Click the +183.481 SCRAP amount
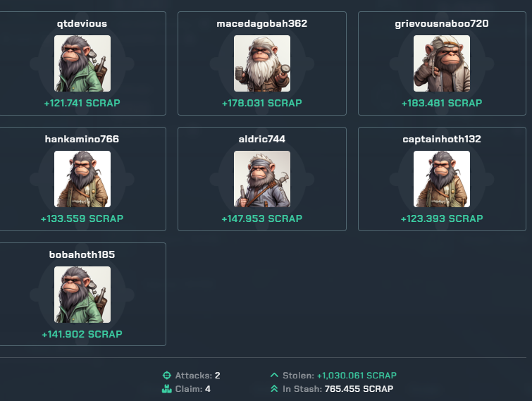This screenshot has height=401, width=532. click(442, 103)
